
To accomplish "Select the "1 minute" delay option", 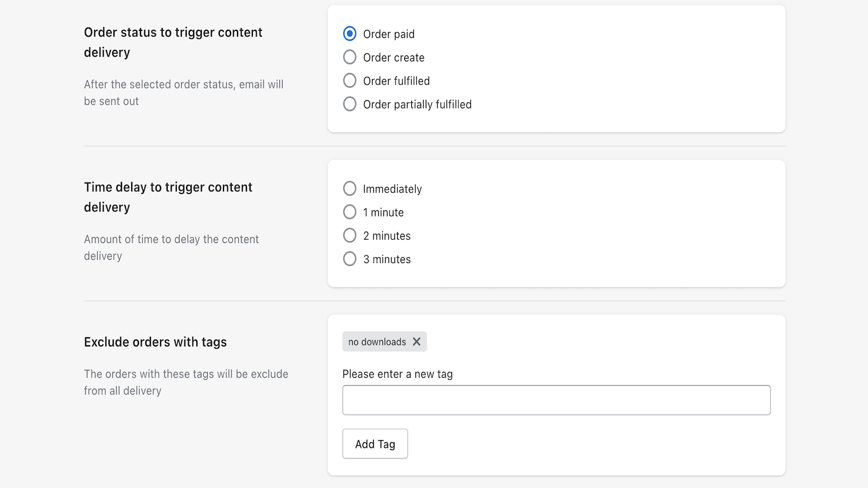I will tap(349, 212).
